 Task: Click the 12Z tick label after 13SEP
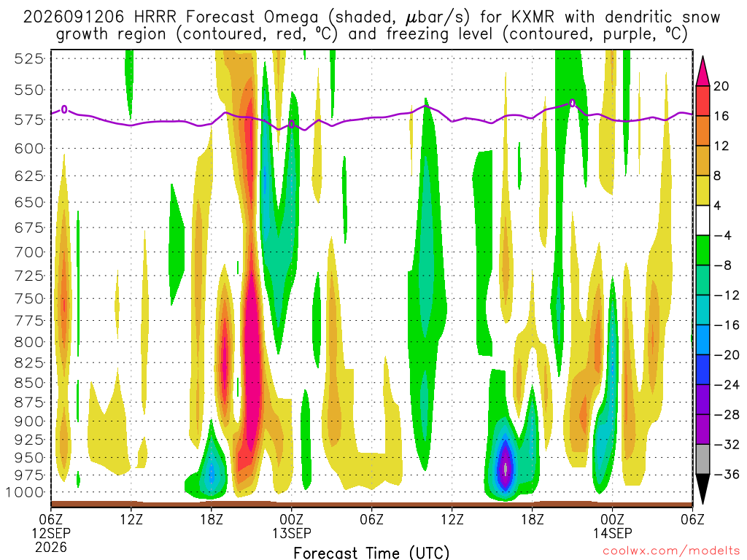[452, 519]
